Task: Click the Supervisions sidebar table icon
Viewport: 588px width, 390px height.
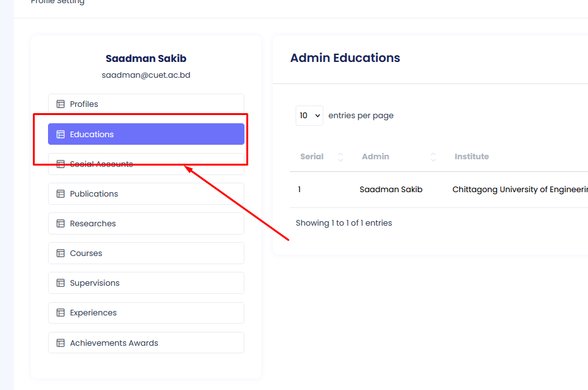Action: coord(61,283)
